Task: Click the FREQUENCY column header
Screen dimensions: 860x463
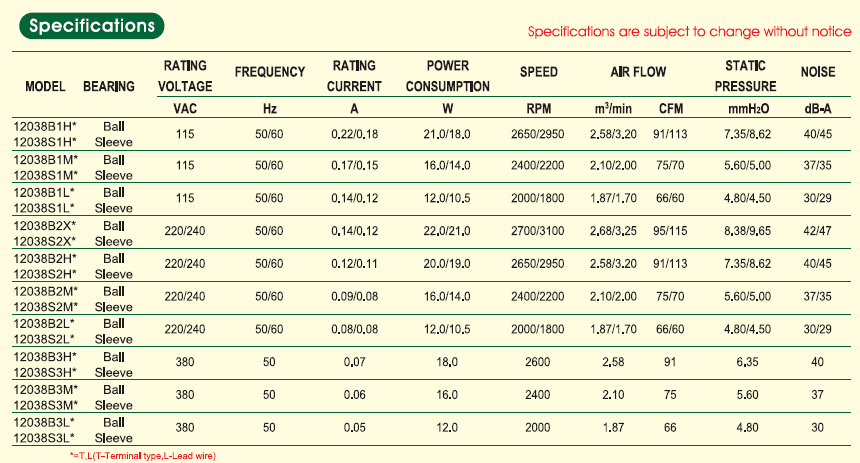Action: point(269,72)
